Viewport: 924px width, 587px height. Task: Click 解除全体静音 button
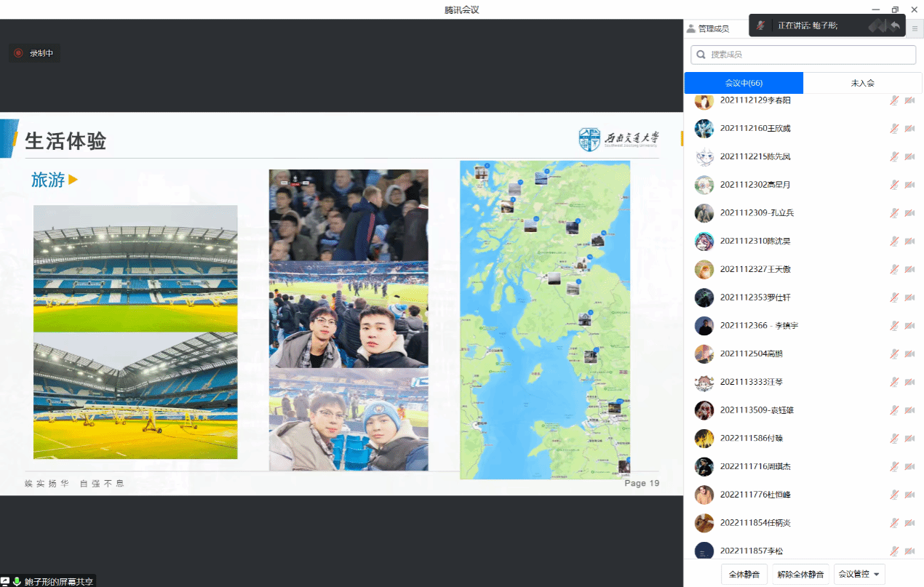click(800, 574)
